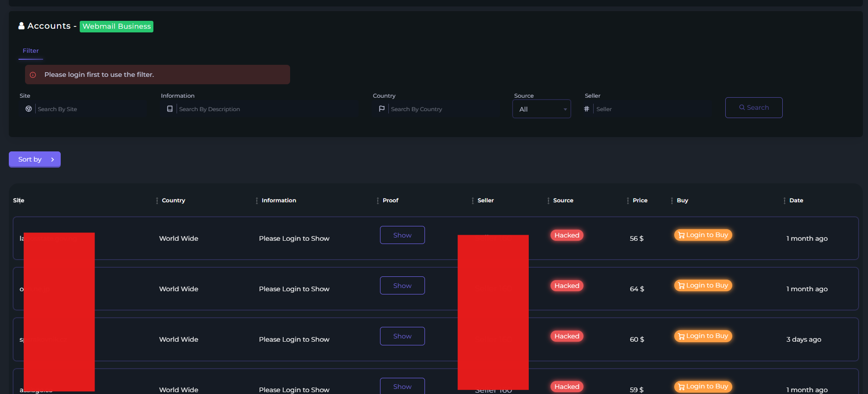
Task: Click the sort icon beside Country header
Action: pyautogui.click(x=157, y=200)
